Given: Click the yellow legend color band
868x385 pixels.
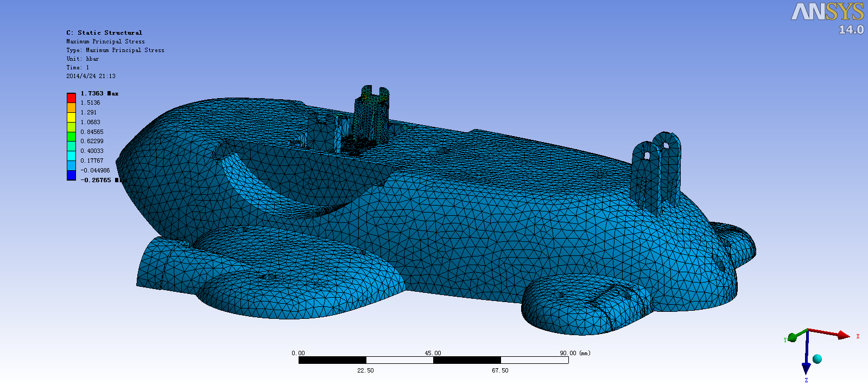Looking at the screenshot, I should (71, 117).
